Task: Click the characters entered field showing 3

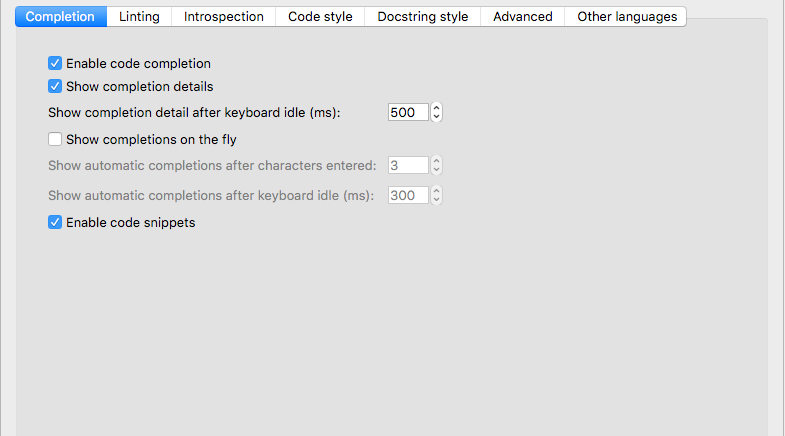Action: (408, 166)
